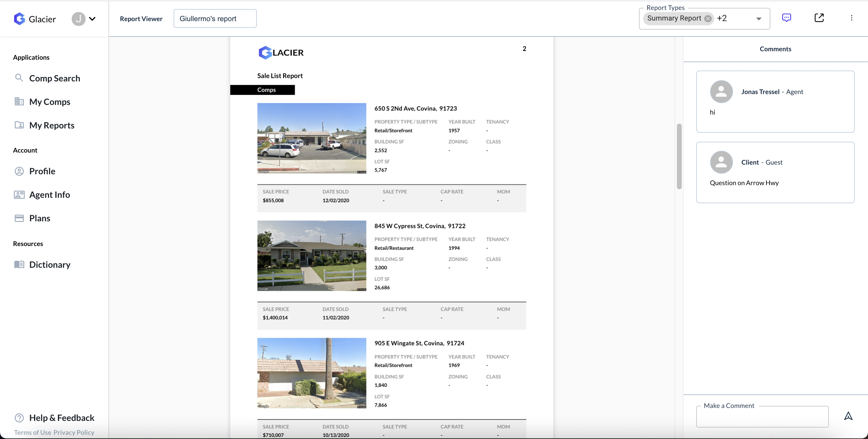Open the Plans page
The height and width of the screenshot is (439, 868).
pyautogui.click(x=40, y=218)
